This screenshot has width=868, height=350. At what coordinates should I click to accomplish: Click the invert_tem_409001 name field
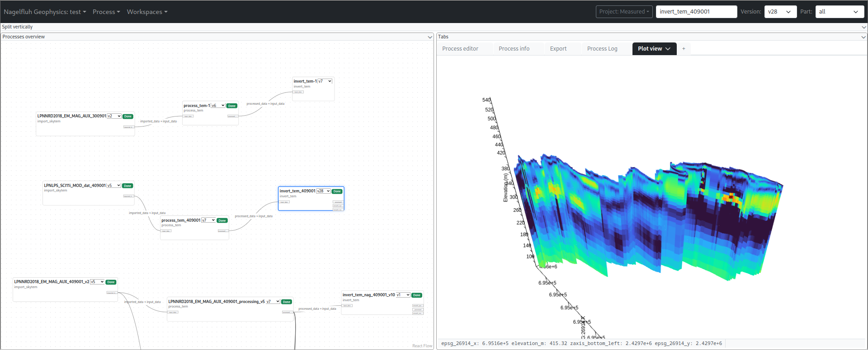pos(696,12)
